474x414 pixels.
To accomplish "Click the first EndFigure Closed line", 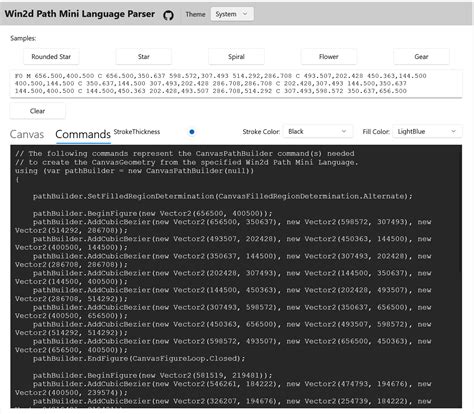I will [139, 359].
